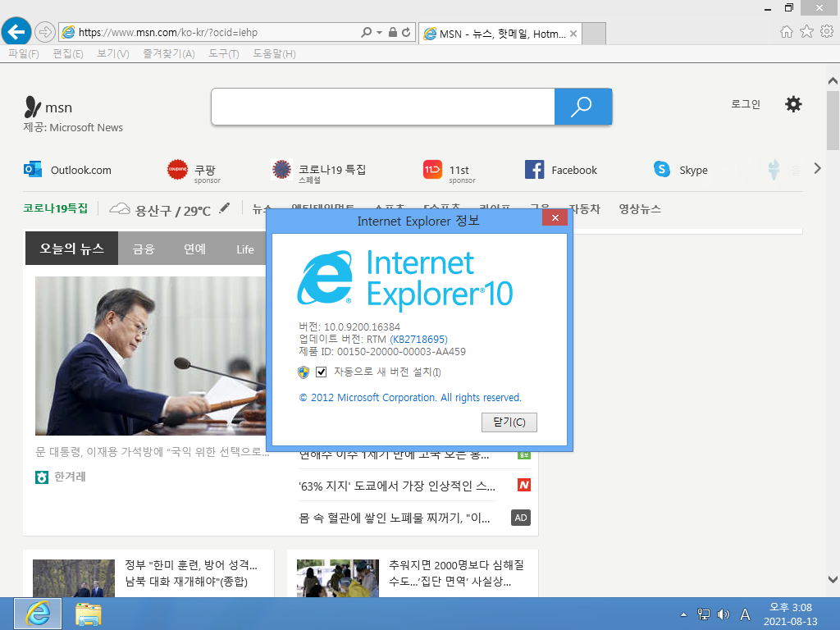
Task: Go back with the browser back arrow
Action: (x=16, y=32)
